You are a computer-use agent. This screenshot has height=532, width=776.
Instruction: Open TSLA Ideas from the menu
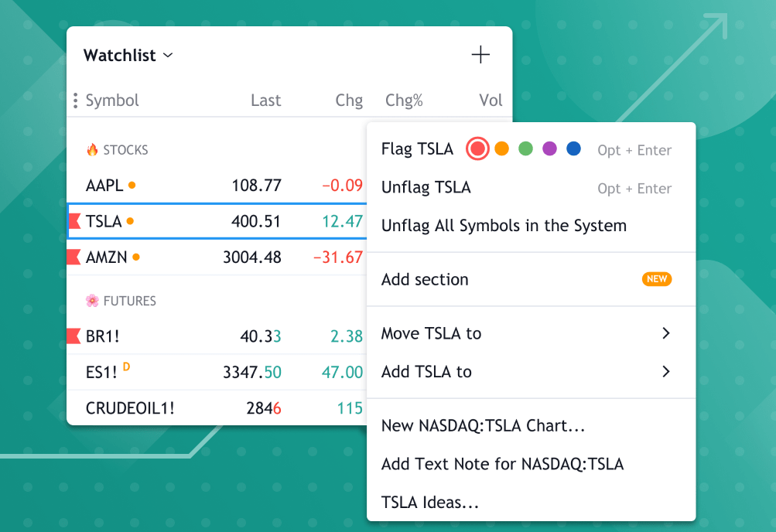pyautogui.click(x=429, y=502)
